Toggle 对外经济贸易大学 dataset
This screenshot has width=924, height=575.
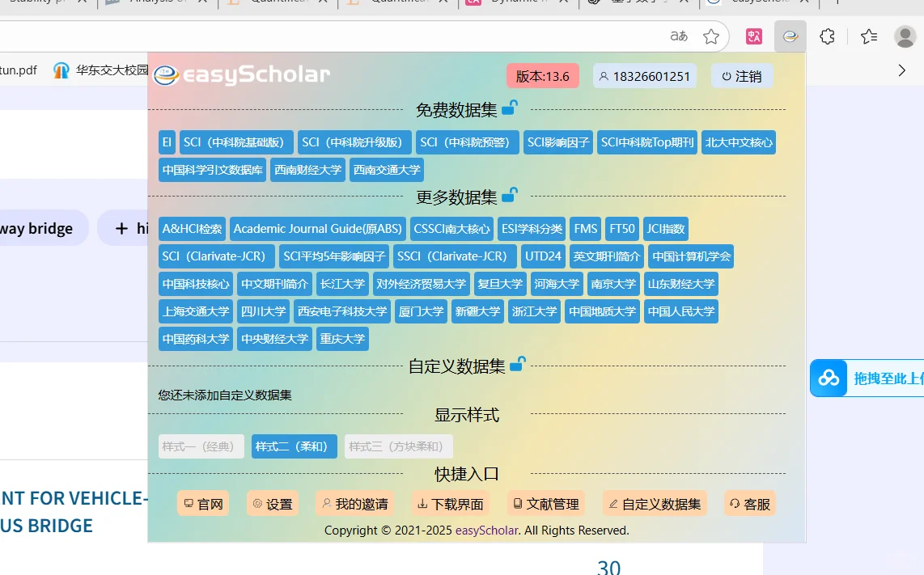click(421, 284)
